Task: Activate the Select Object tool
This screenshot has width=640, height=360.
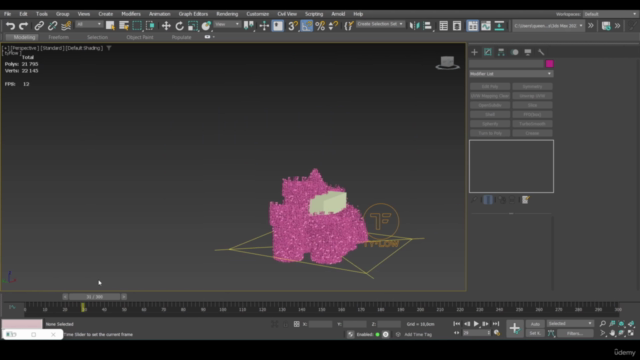Action: pyautogui.click(x=110, y=26)
